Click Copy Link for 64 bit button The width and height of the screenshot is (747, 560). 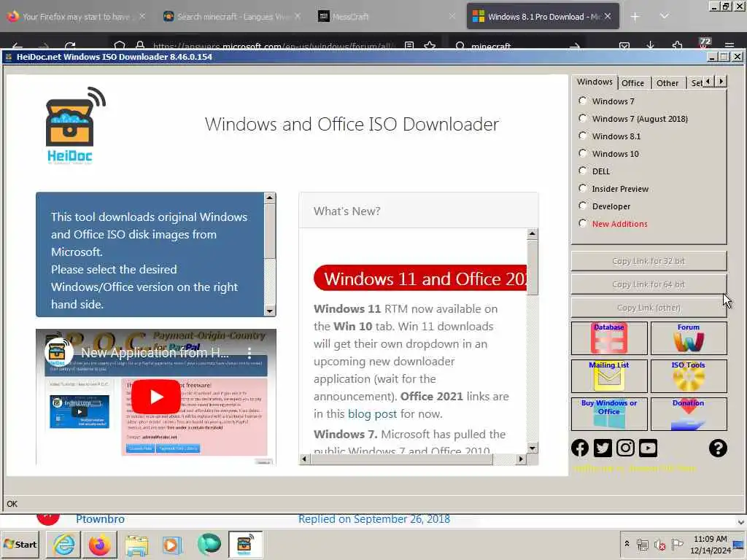[x=649, y=284]
